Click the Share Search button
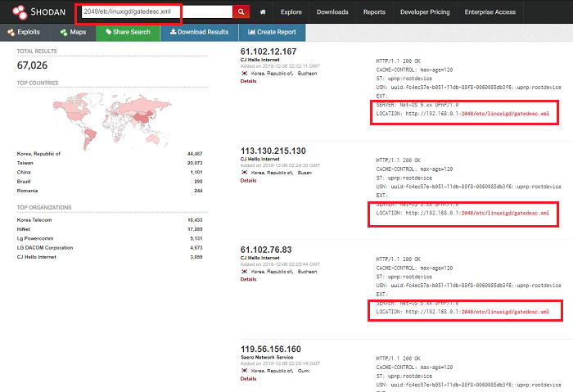The width and height of the screenshot is (573, 392). tap(128, 32)
